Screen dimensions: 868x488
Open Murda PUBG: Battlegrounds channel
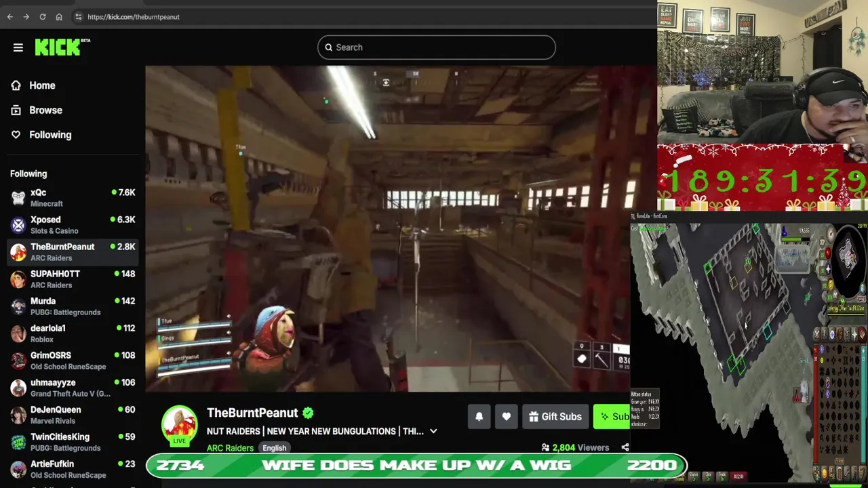coord(73,306)
